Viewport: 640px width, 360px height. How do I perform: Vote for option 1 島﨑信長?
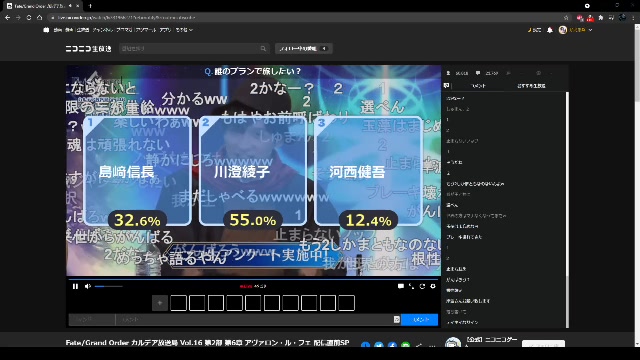click(x=137, y=171)
